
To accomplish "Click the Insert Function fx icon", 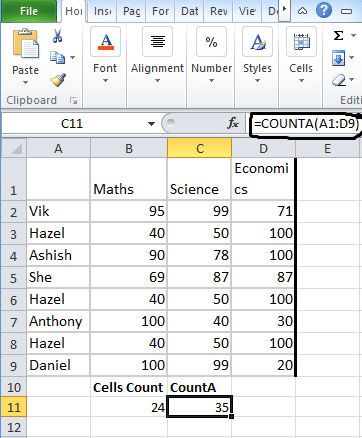I will point(233,123).
